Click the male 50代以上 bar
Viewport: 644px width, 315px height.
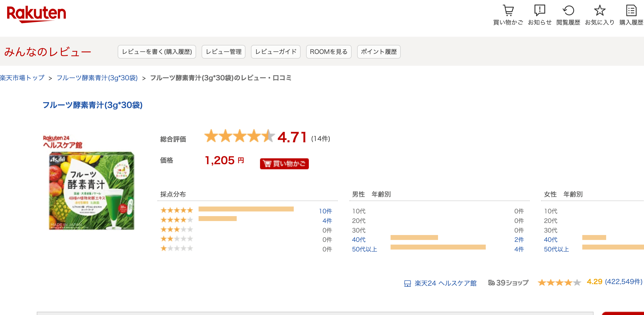[438, 247]
